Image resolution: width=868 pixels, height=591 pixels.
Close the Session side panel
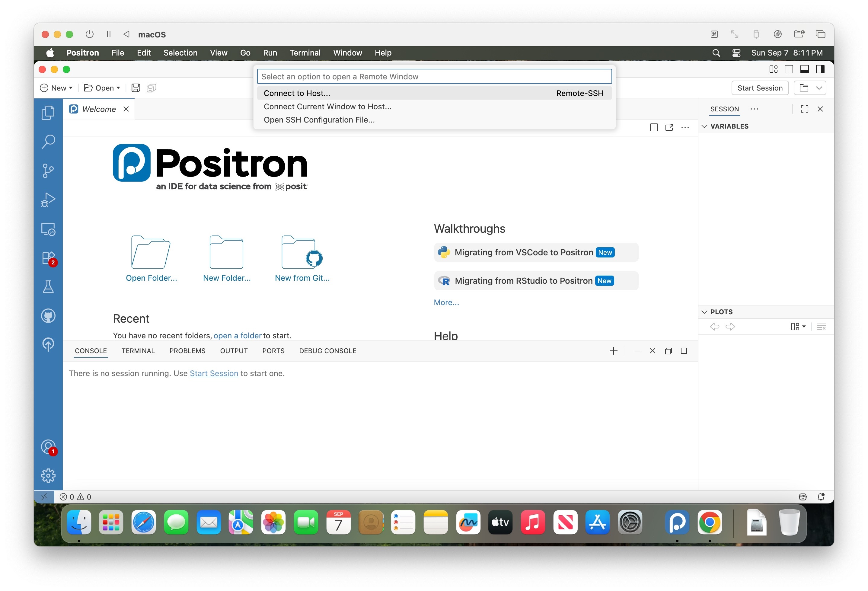[x=820, y=109]
